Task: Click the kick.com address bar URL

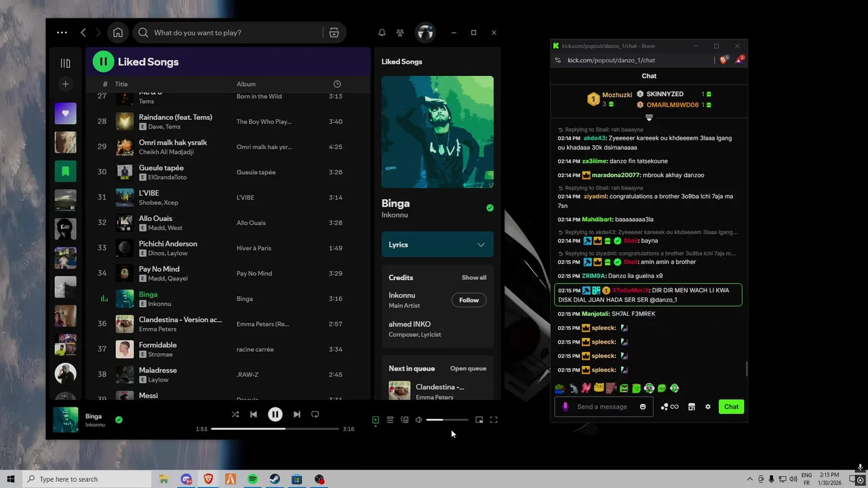Action: [x=611, y=60]
